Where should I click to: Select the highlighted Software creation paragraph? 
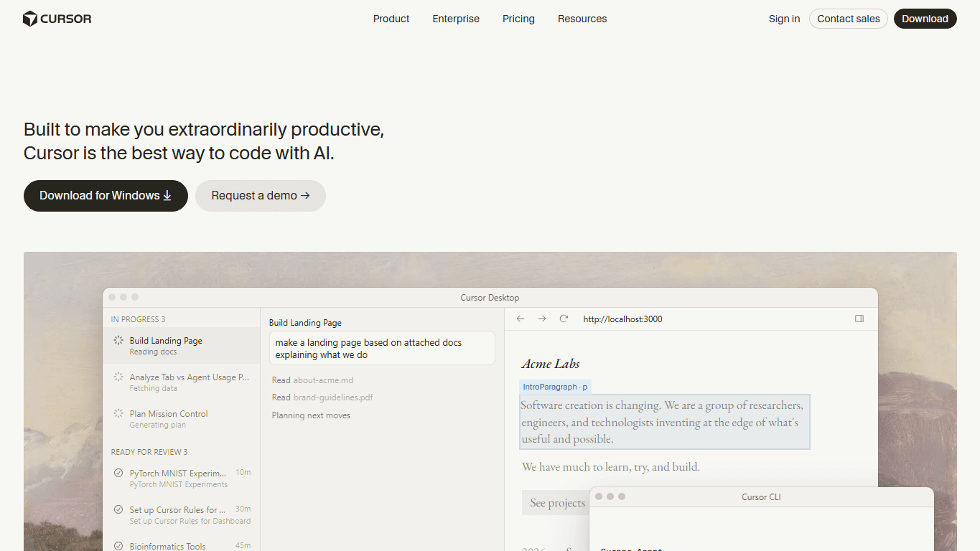click(665, 422)
